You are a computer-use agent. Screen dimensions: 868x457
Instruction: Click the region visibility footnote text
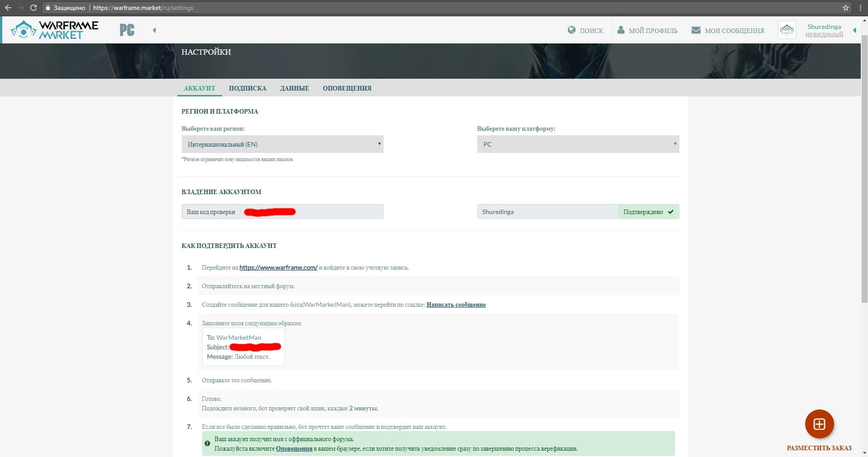pyautogui.click(x=237, y=159)
